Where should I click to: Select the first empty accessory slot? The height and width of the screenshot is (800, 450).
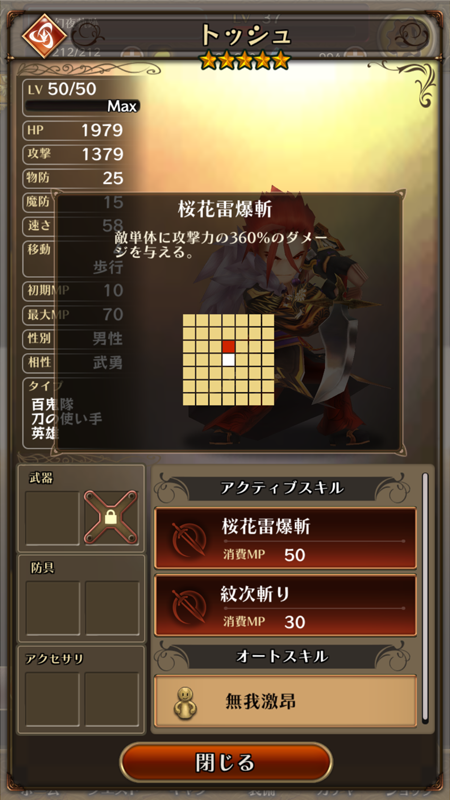point(53,699)
